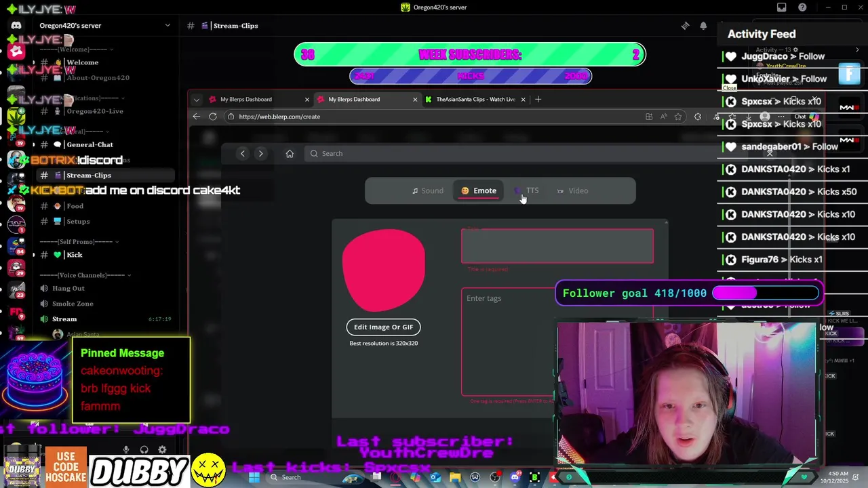Open the Discord help icon
This screenshot has width=868, height=488.
pyautogui.click(x=802, y=7)
